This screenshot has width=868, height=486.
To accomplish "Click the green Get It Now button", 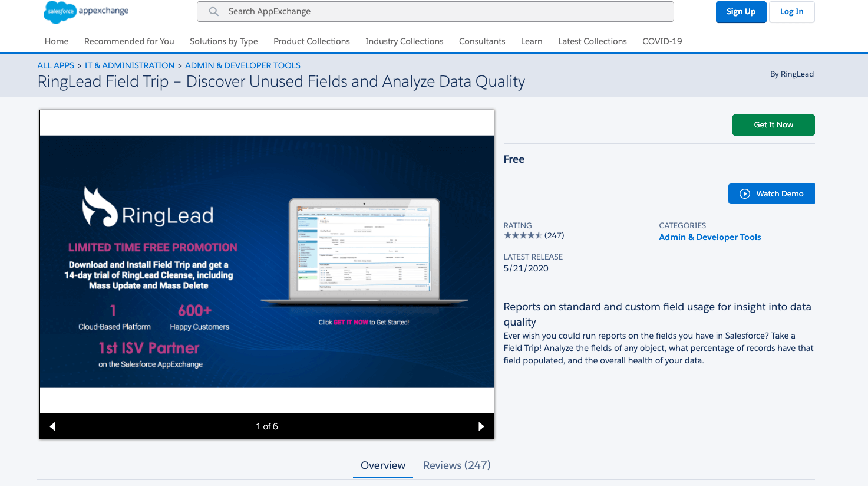I will pyautogui.click(x=773, y=125).
